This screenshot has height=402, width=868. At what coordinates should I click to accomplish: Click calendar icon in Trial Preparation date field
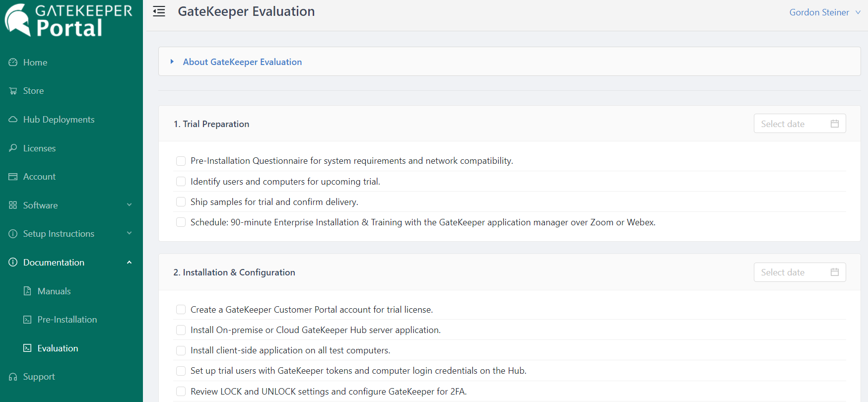tap(835, 124)
